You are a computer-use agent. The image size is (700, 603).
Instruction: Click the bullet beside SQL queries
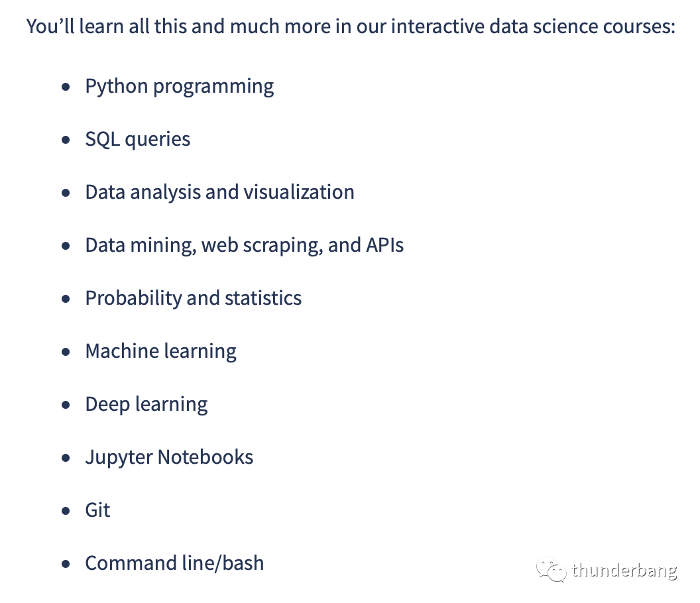66,140
